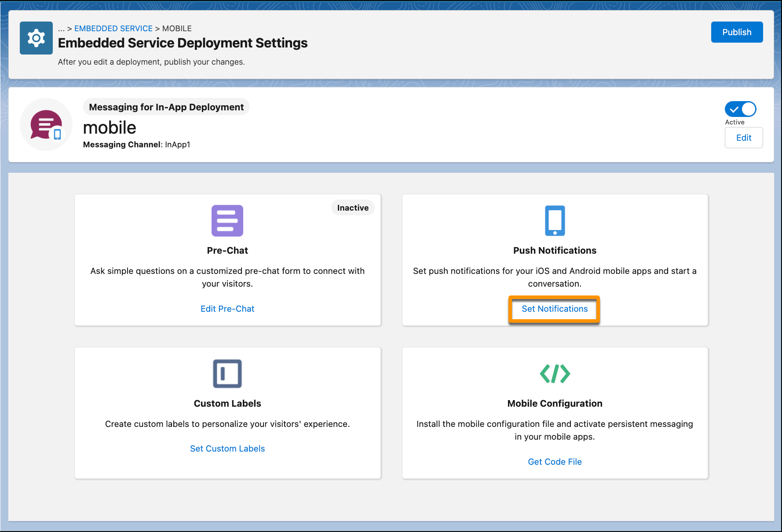This screenshot has height=532, width=782.
Task: Click the mobile messaging chat icon
Action: point(46,125)
